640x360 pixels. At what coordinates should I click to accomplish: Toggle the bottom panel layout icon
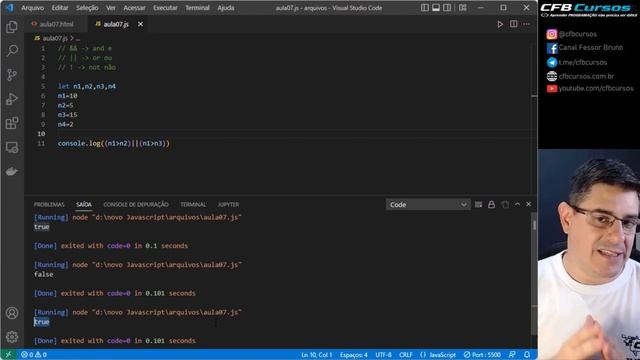coord(436,8)
